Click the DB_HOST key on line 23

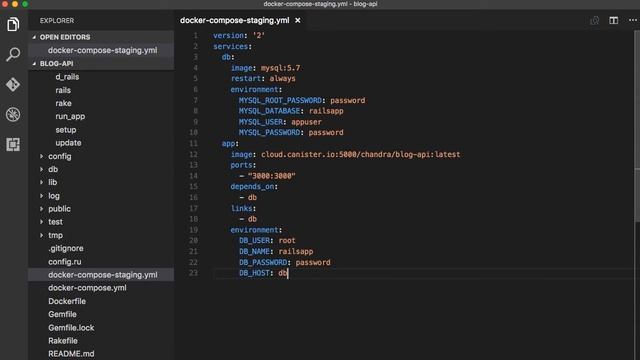click(x=254, y=273)
